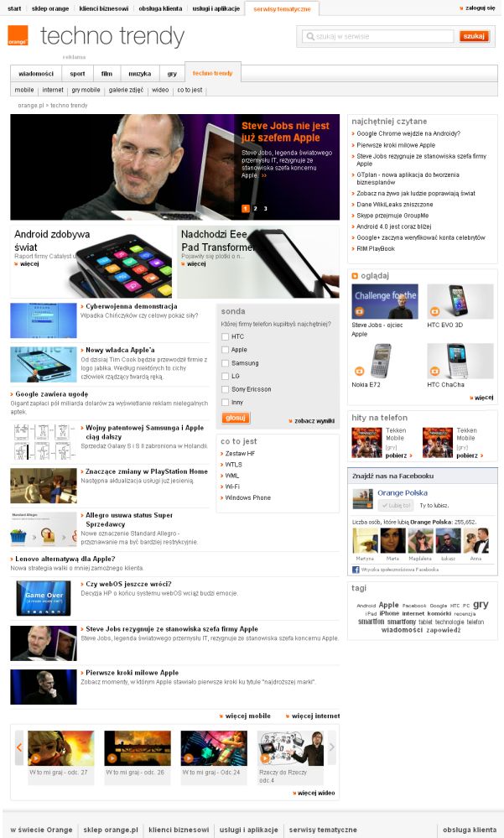
Task: Open 'Google Chrome wejdzie na Androidy?' link
Action: [408, 133]
